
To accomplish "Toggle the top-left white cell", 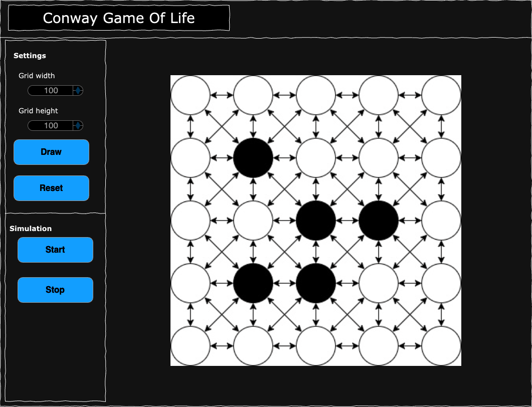I will coord(191,95).
